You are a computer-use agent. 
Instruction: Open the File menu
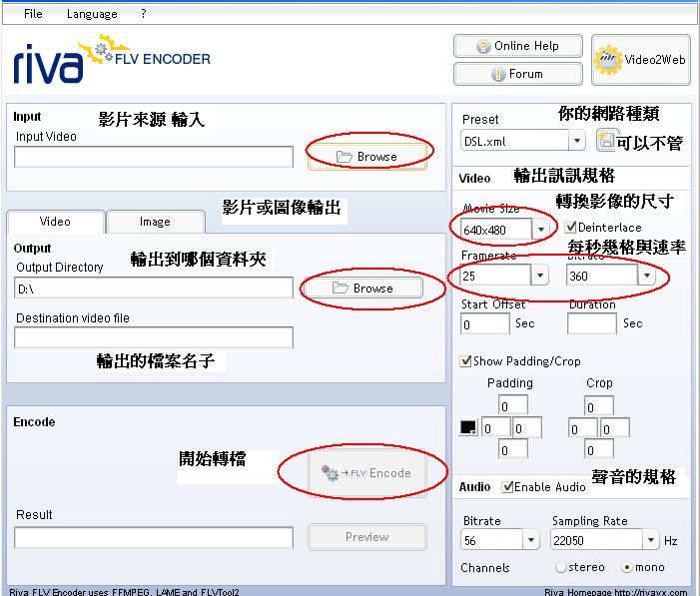[x=33, y=14]
